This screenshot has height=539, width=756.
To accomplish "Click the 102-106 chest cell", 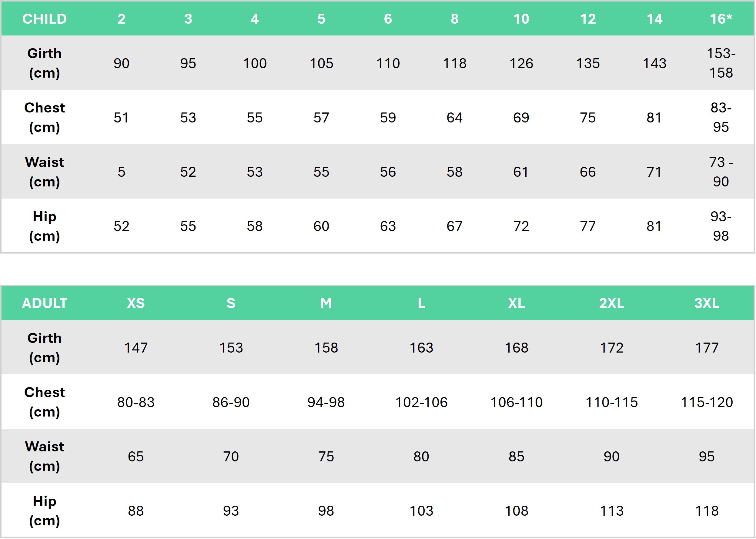I will 421,402.
